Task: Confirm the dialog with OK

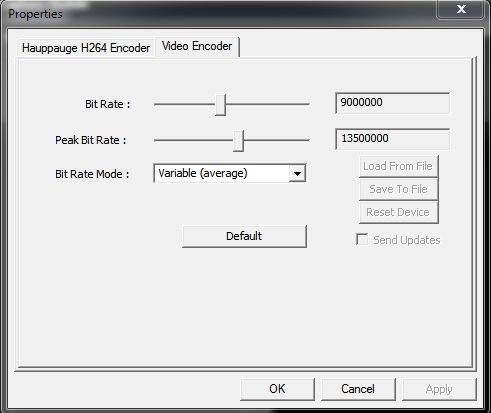Action: point(277,389)
